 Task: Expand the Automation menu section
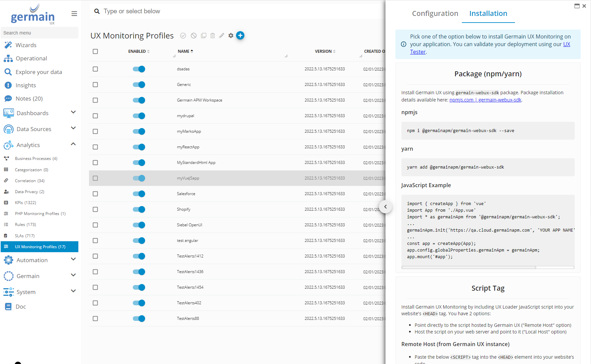73,259
